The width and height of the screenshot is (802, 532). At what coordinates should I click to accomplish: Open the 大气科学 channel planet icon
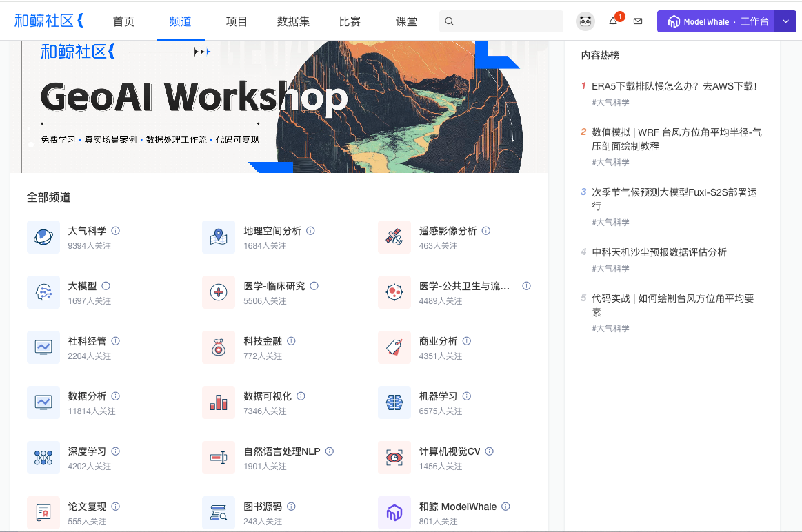coord(43,237)
